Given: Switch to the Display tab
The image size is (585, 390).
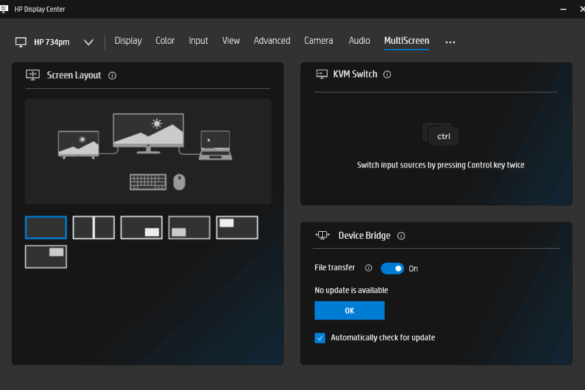Looking at the screenshot, I should (x=128, y=41).
